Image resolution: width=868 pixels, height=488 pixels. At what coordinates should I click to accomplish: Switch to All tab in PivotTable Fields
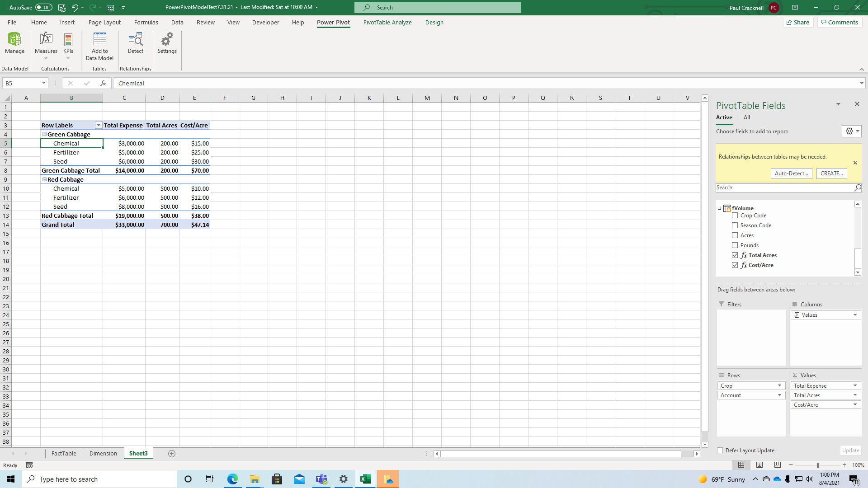click(747, 117)
